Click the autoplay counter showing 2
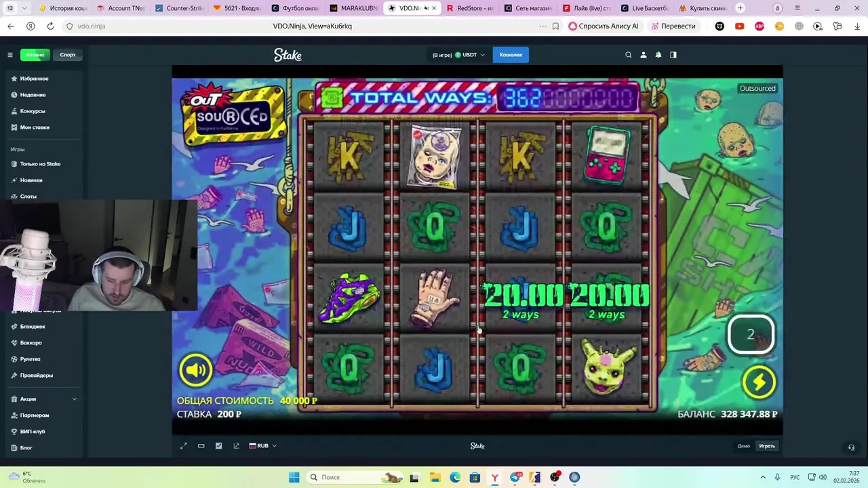This screenshot has height=488, width=868. pos(751,335)
